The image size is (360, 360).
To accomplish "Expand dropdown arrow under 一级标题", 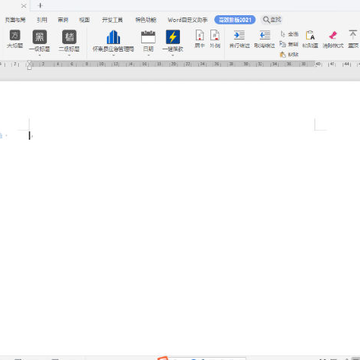I will tap(40, 55).
